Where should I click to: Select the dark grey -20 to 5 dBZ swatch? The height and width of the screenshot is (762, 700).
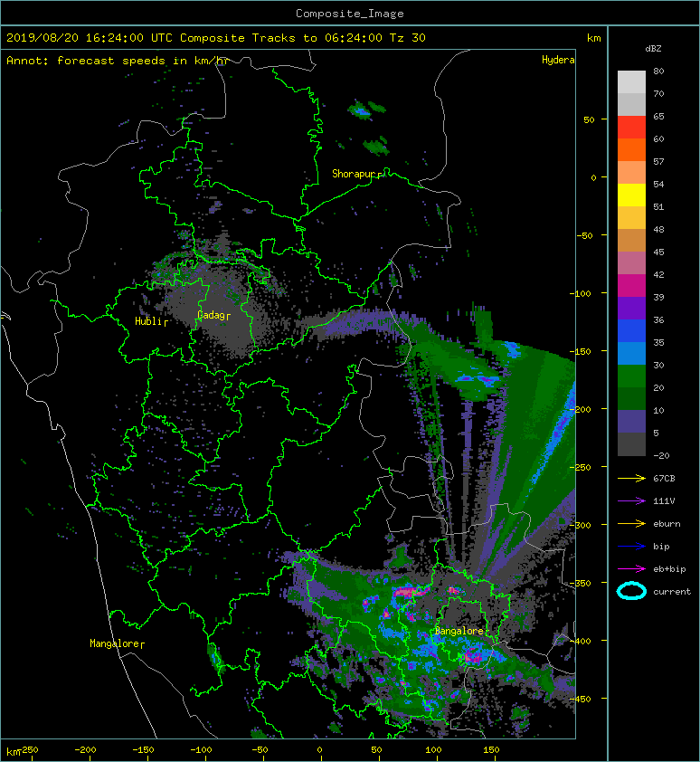tap(631, 444)
